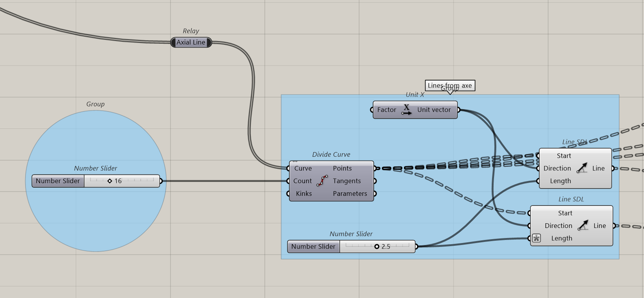
Task: Click the Kinks input grip on Divide Curve
Action: [288, 194]
